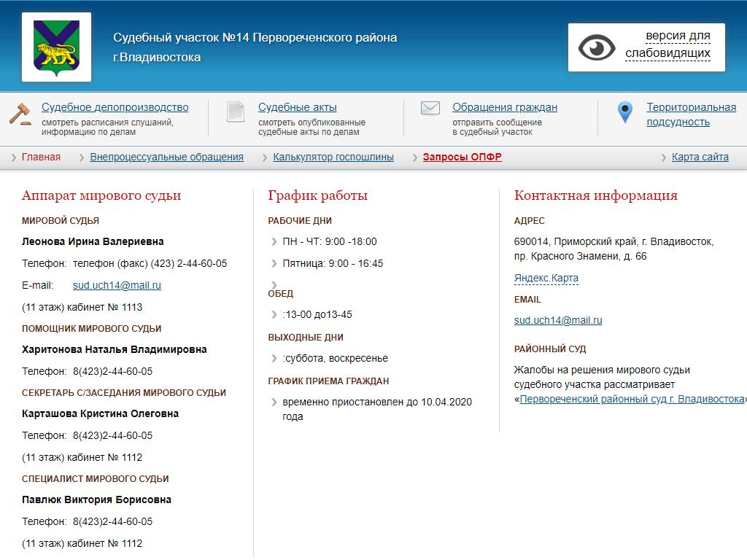Click the eye icon for visually impaired version
The width and height of the screenshot is (747, 560).
click(x=597, y=47)
